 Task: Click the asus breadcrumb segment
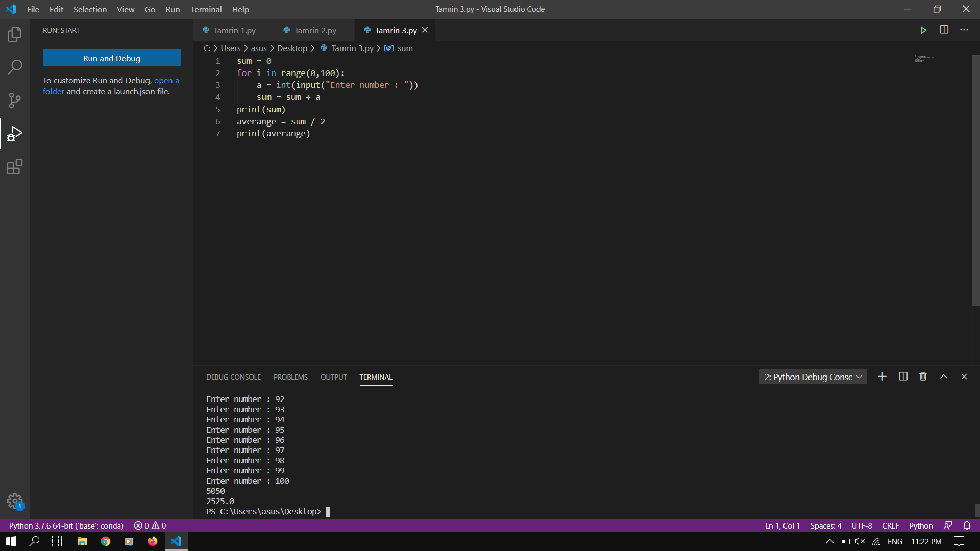tap(259, 48)
